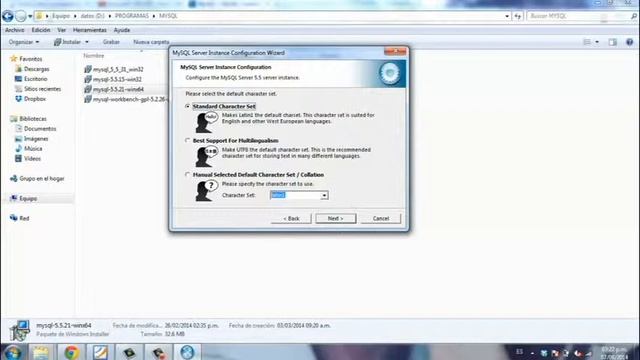Open the Instalar dropdown arrow
Screen dimensions: 640x360
(x=87, y=42)
